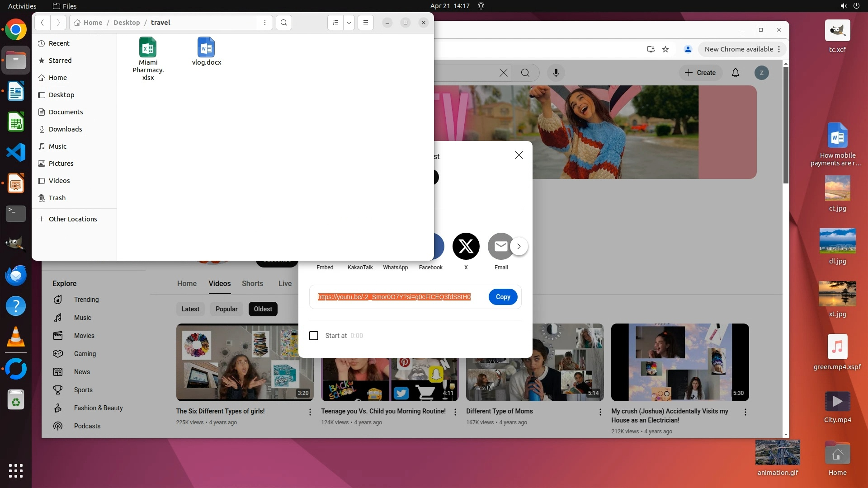Click the voice search microphone icon
Image resolution: width=868 pixels, height=488 pixels.
556,73
